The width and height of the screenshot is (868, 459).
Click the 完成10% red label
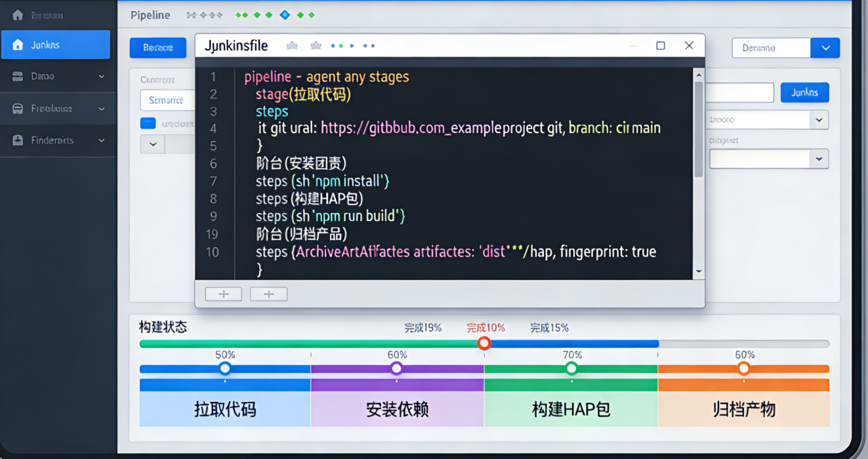[486, 327]
